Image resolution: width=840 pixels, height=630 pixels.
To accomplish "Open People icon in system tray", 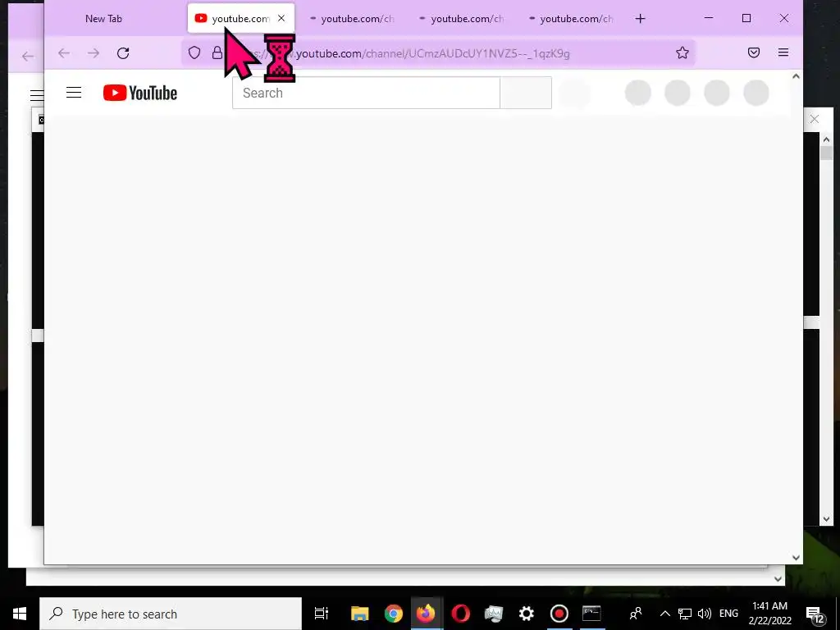I will [x=636, y=614].
